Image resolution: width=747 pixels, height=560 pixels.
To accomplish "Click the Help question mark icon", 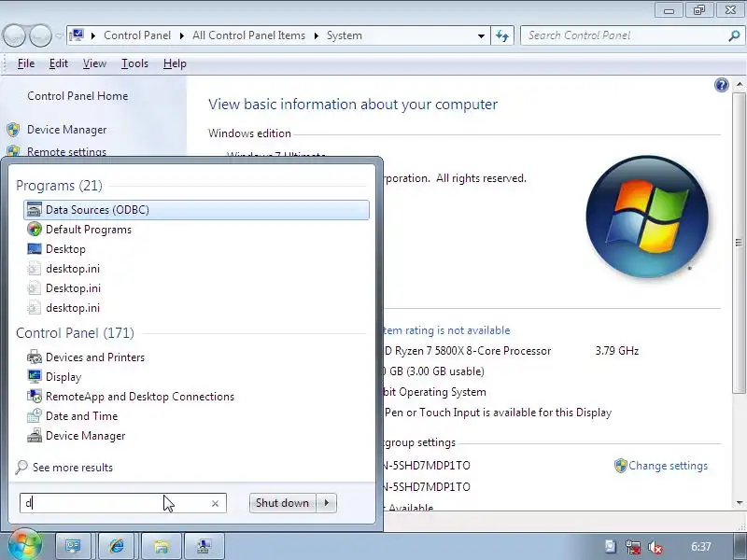I will point(721,85).
